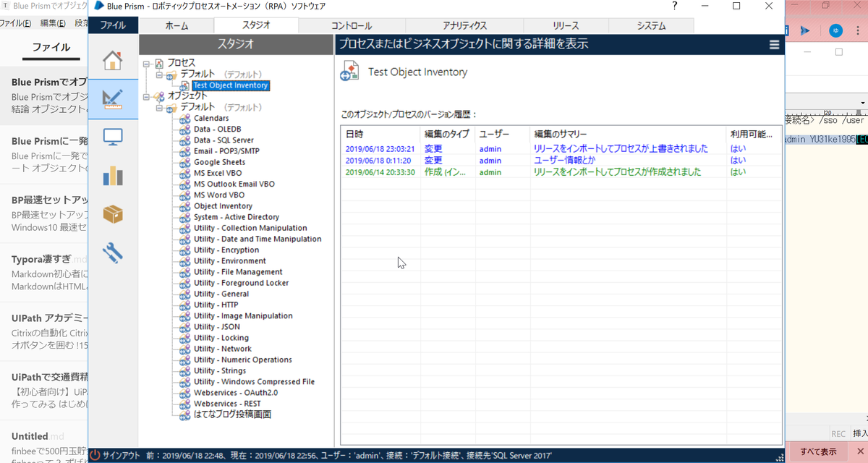This screenshot has width=868, height=463.
Task: Click the help question mark in title bar
Action: [675, 6]
